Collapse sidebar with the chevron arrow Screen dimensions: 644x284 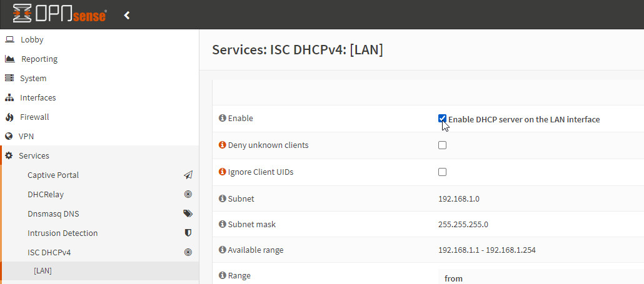127,15
